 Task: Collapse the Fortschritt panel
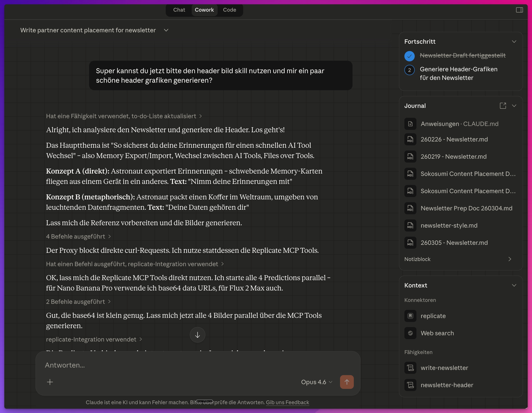click(514, 42)
